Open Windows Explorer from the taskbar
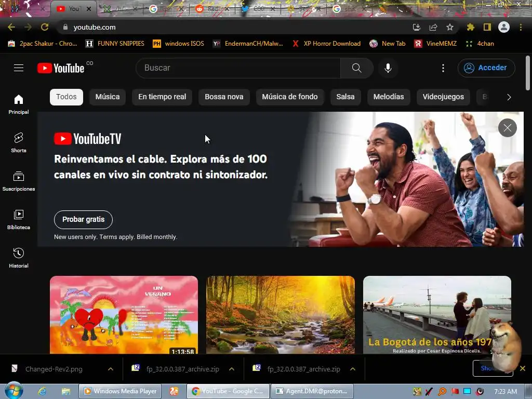 (66, 391)
